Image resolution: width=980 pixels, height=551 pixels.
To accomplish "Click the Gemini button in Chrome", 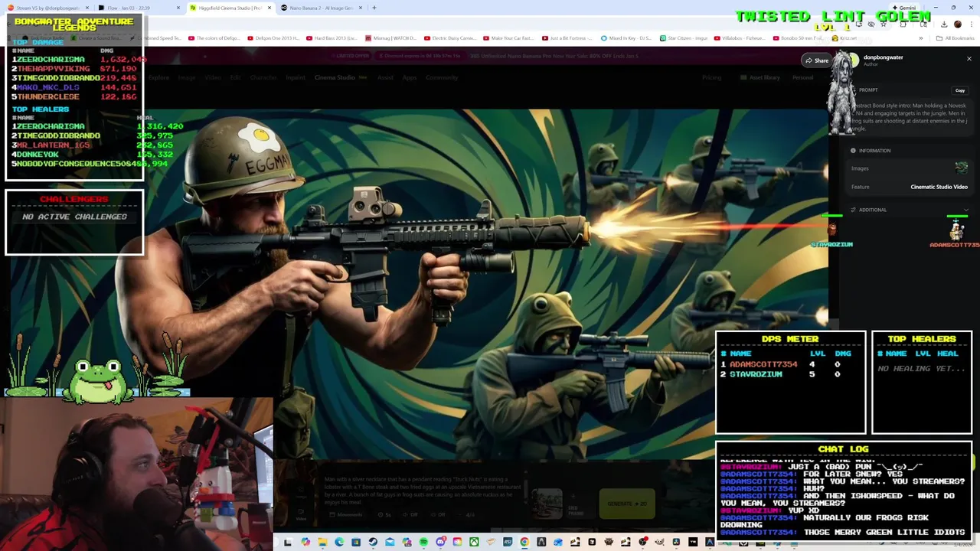I will (903, 8).
